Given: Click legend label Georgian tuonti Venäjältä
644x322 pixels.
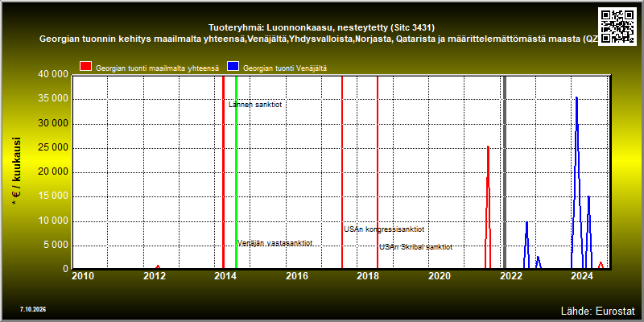Looking at the screenshot, I should (285, 68).
